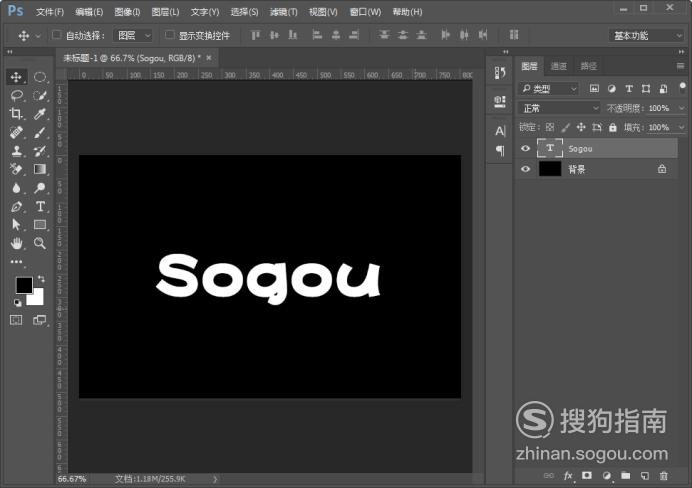Viewport: 692px width, 488px height.
Task: Activate the Hand tool
Action: (x=16, y=243)
